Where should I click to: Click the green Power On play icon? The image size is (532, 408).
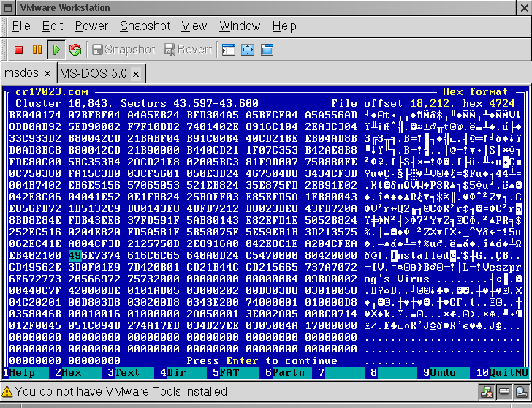click(56, 50)
